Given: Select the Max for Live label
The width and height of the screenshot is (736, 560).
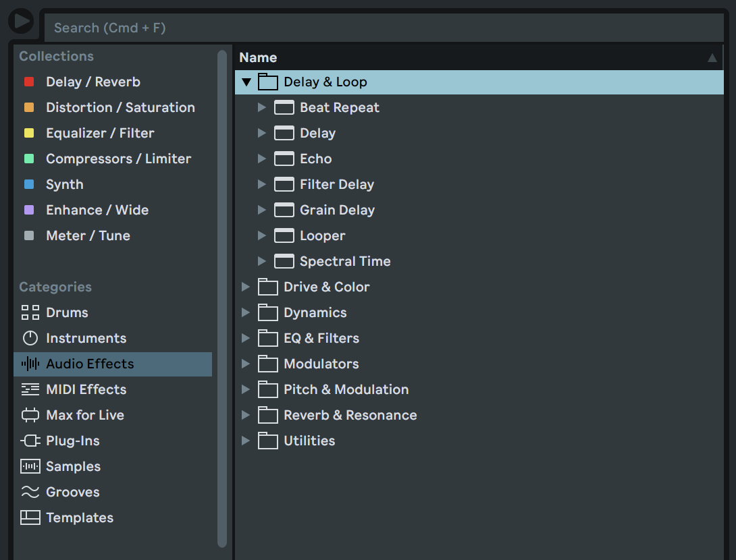Looking at the screenshot, I should point(85,415).
